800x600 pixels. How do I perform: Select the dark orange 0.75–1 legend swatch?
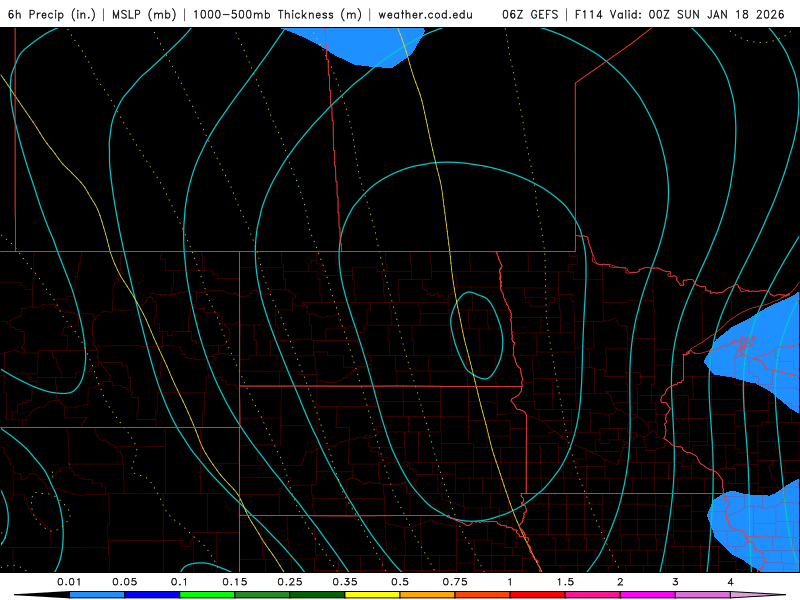pyautogui.click(x=483, y=595)
